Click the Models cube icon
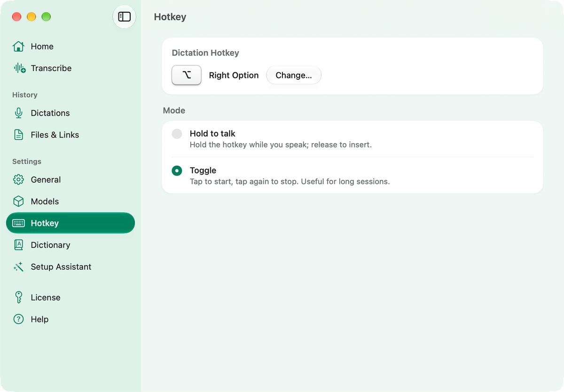This screenshot has width=564, height=392. 18,201
